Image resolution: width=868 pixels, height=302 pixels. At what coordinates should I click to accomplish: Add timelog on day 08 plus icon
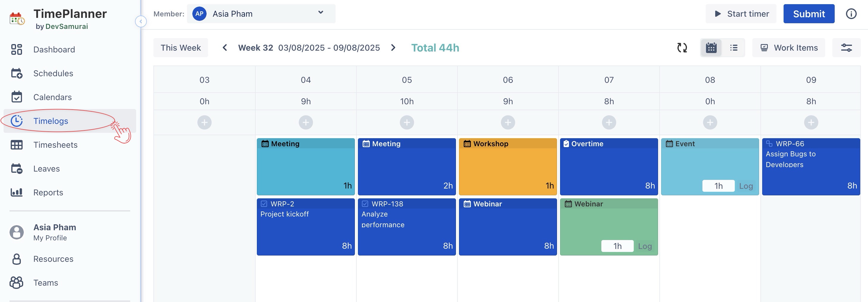pos(710,122)
